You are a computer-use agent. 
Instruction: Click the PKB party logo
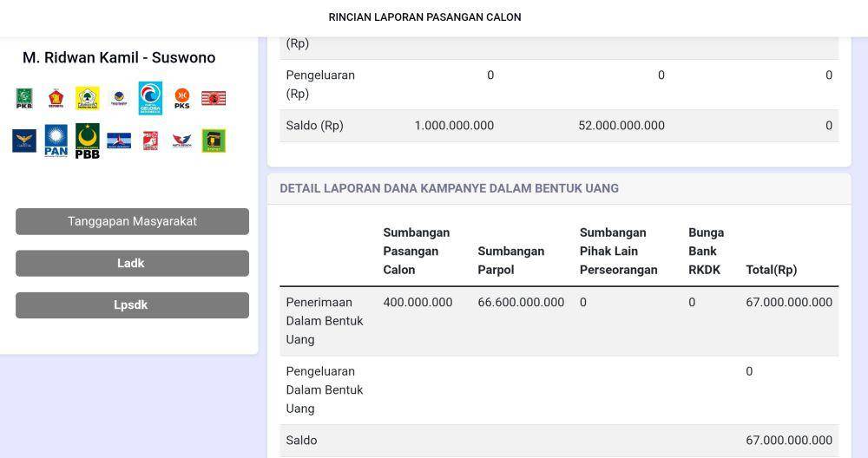(x=23, y=99)
